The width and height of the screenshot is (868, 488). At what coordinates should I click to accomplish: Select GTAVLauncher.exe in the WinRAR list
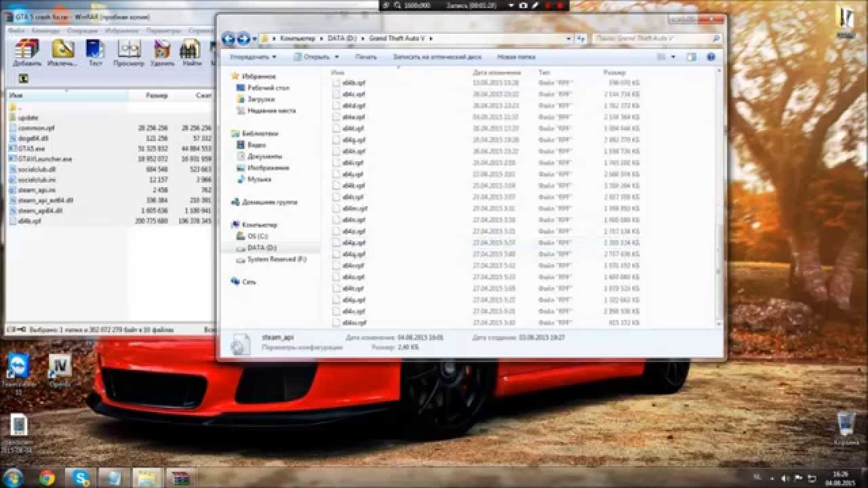(x=45, y=159)
